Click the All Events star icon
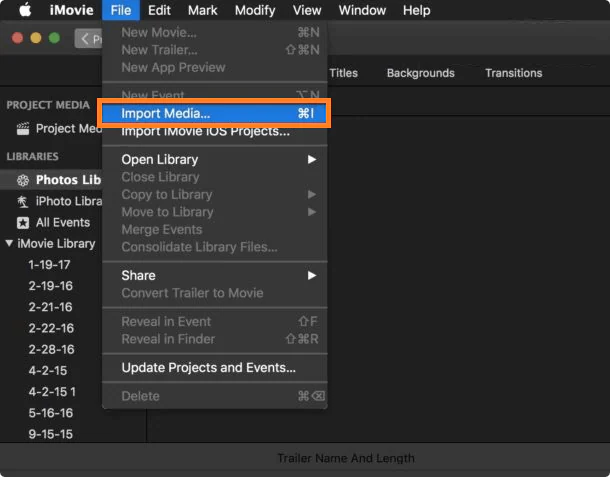The height and width of the screenshot is (477, 610). click(x=23, y=223)
